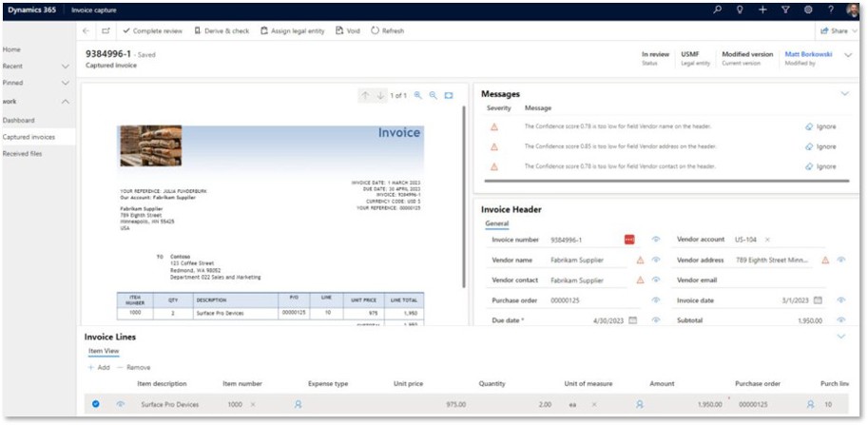Click warning icon next to Vendor contact field
868x425 pixels.
[640, 280]
